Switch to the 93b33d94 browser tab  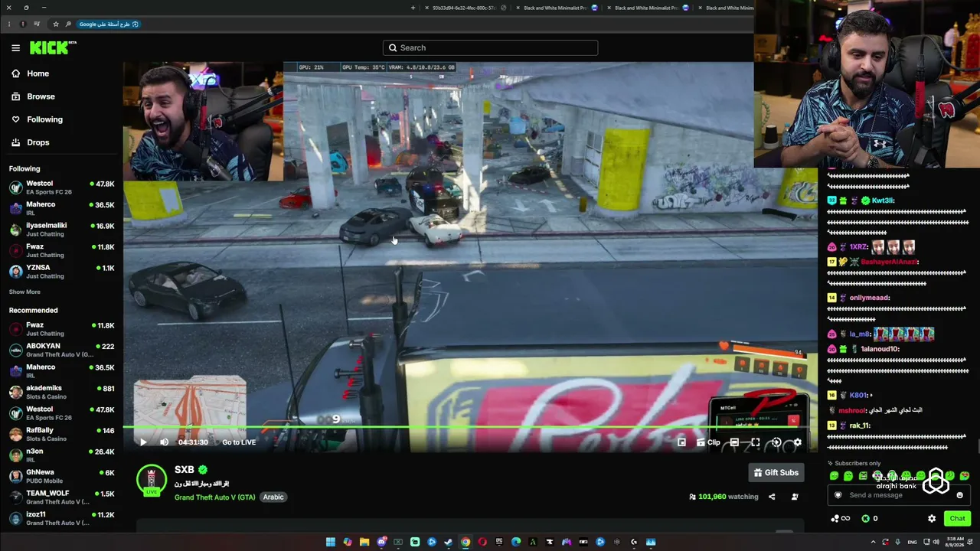(x=465, y=8)
